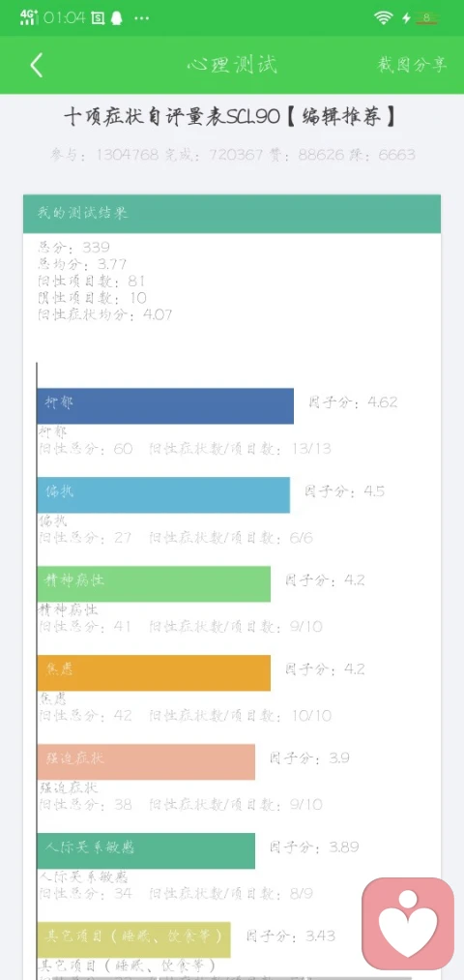
Task: Tap the SCL90 test title text
Action: tap(230, 117)
